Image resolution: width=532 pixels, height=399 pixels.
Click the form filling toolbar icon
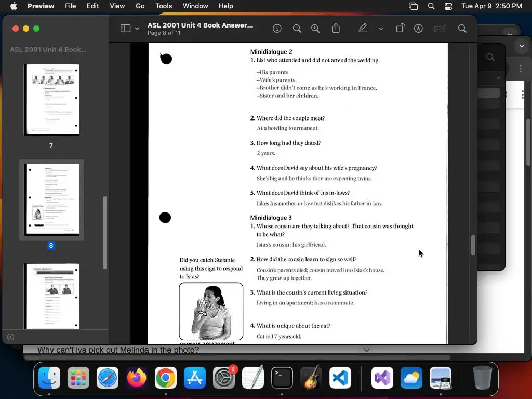tap(440, 29)
